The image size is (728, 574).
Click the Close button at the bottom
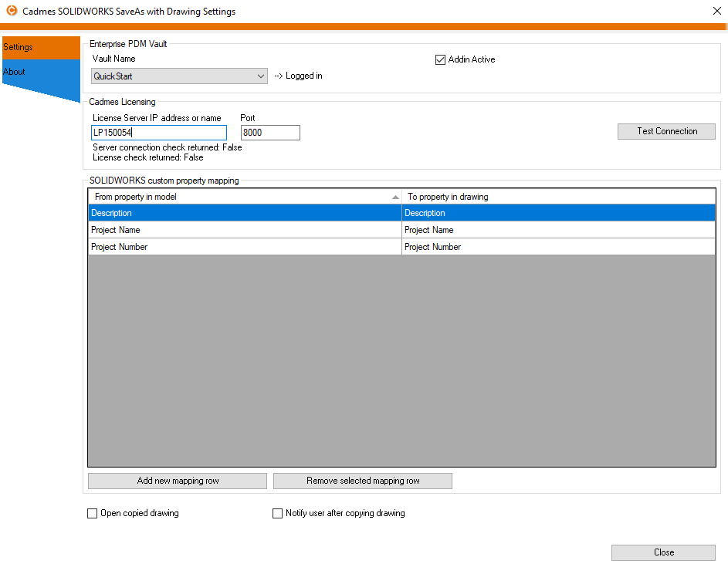[663, 552]
